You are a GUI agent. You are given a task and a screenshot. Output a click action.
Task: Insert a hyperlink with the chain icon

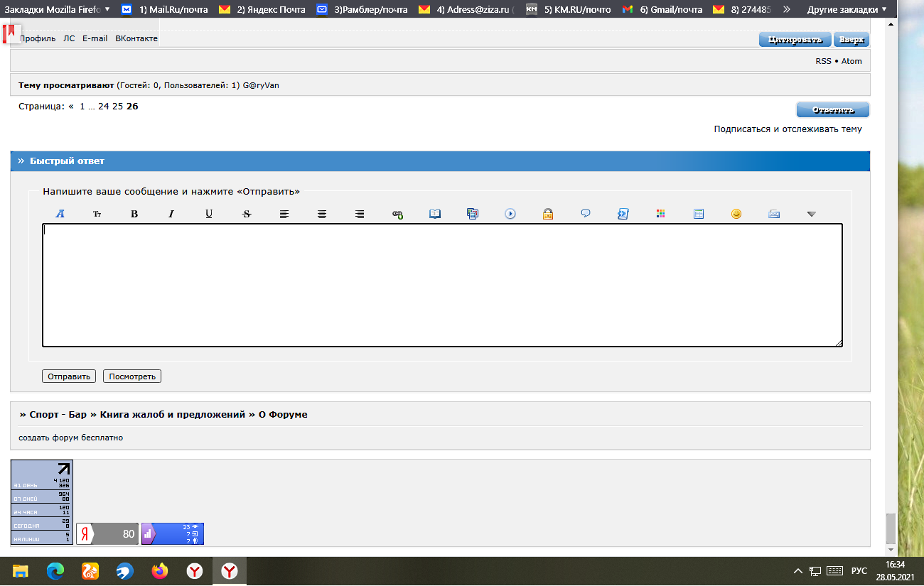397,214
